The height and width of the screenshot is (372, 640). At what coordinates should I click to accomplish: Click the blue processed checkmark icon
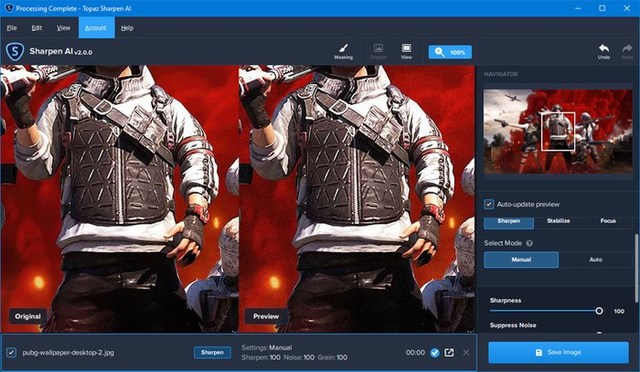(x=435, y=352)
